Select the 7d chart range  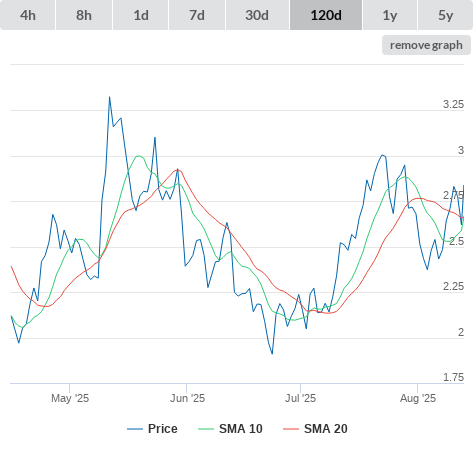[197, 15]
